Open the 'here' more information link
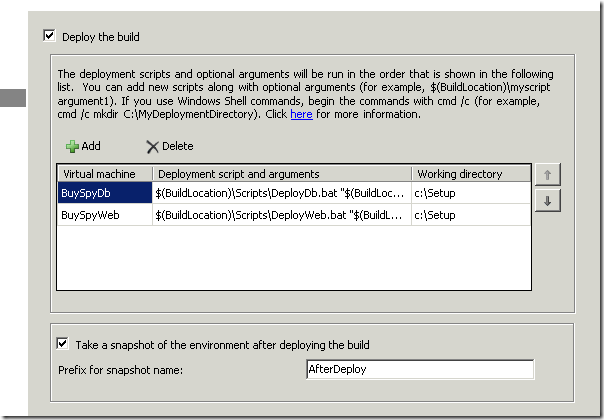Image resolution: width=604 pixels, height=420 pixels. click(301, 114)
